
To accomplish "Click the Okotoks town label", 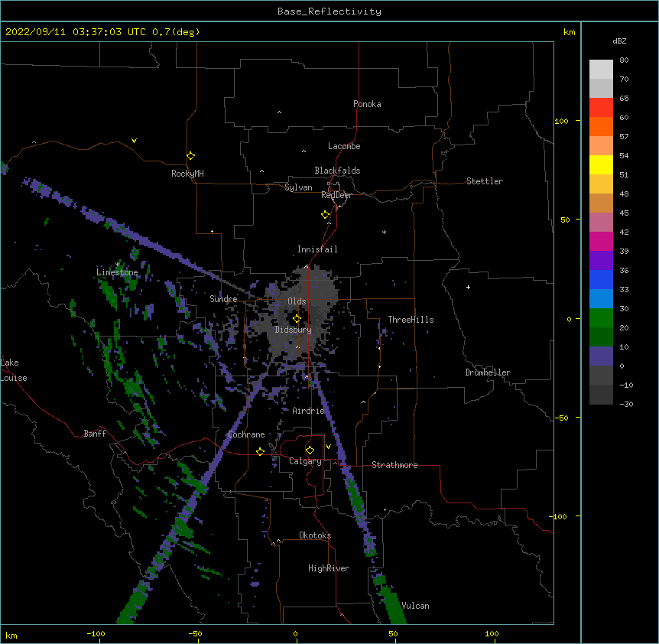I will tap(315, 535).
